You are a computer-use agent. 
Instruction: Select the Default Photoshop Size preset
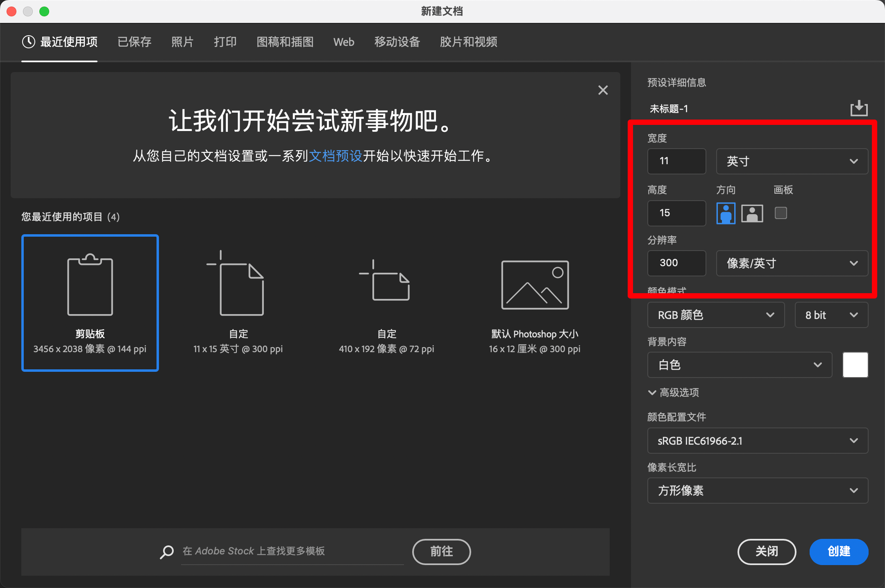[x=535, y=303]
